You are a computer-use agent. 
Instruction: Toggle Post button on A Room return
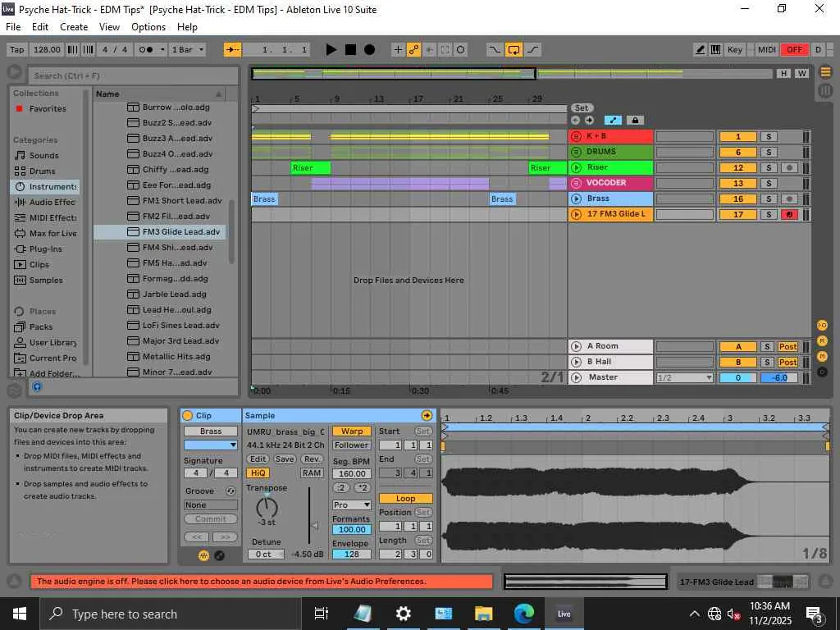(787, 347)
